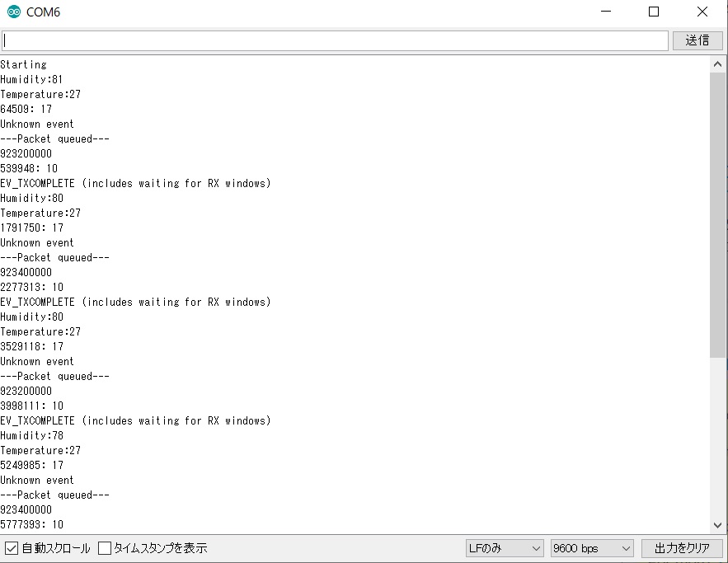Click the scrollbar up arrow
This screenshot has width=728, height=563.
pos(717,64)
